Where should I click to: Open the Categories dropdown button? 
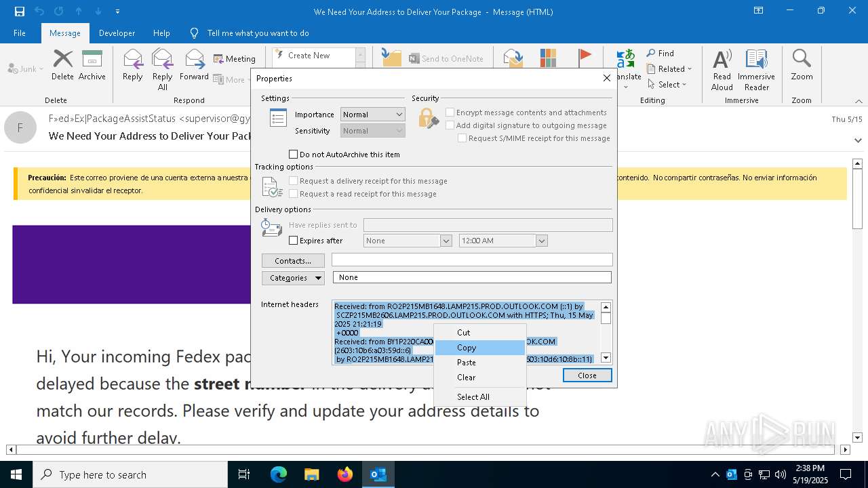293,278
